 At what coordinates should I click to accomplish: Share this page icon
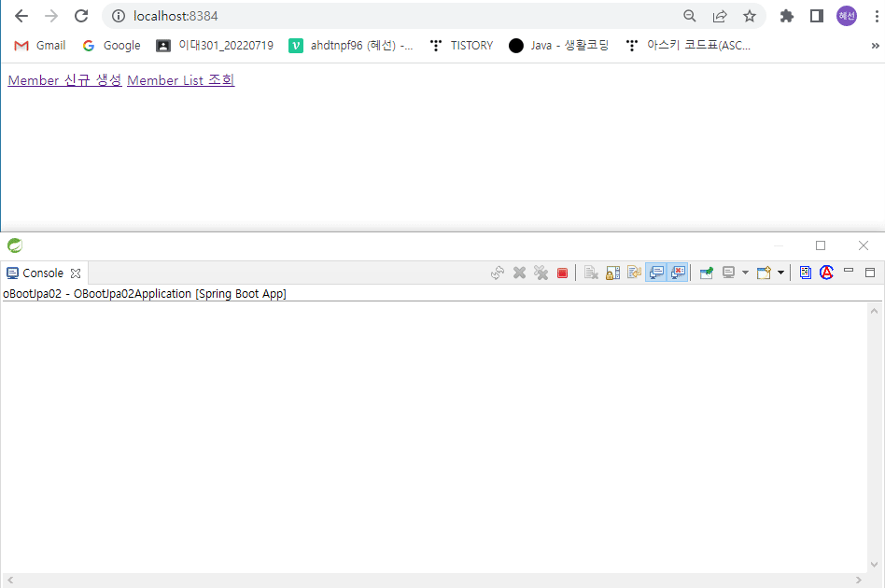click(720, 16)
